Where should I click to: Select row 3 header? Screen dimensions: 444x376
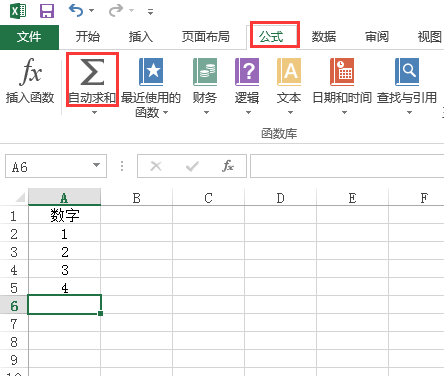pyautogui.click(x=14, y=252)
